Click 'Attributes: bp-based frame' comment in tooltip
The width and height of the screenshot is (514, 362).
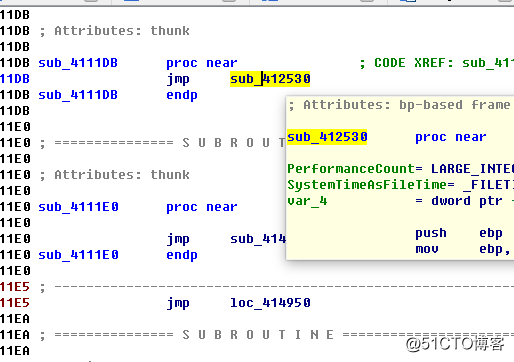(399, 105)
